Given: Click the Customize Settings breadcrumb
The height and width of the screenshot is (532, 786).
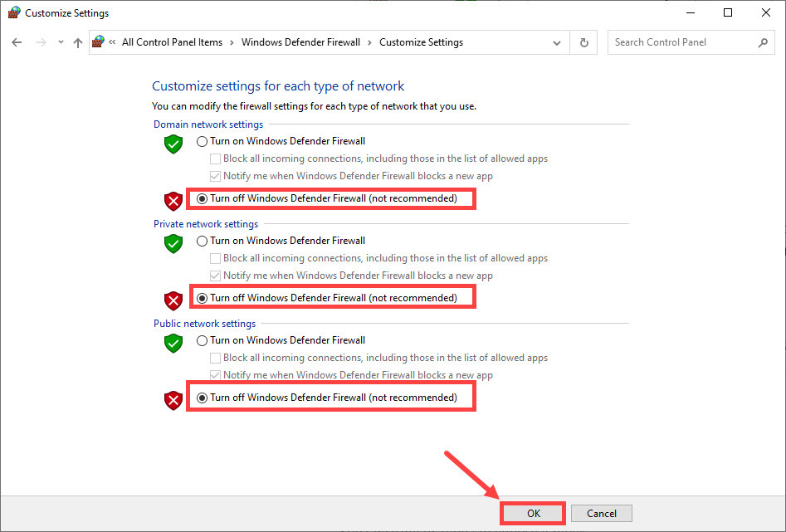Looking at the screenshot, I should pyautogui.click(x=421, y=42).
